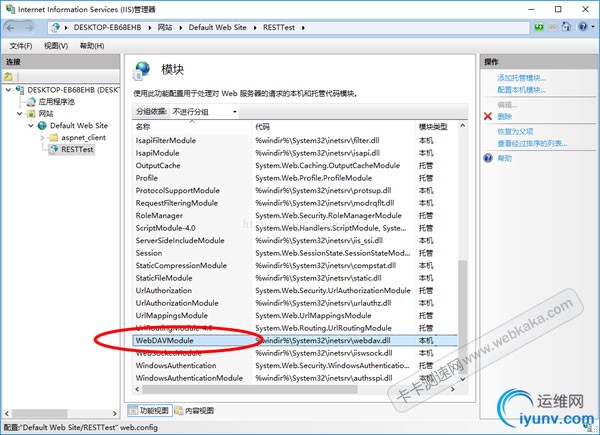
Task: Select the ServerSideIncludeModule row
Action: pyautogui.click(x=295, y=240)
